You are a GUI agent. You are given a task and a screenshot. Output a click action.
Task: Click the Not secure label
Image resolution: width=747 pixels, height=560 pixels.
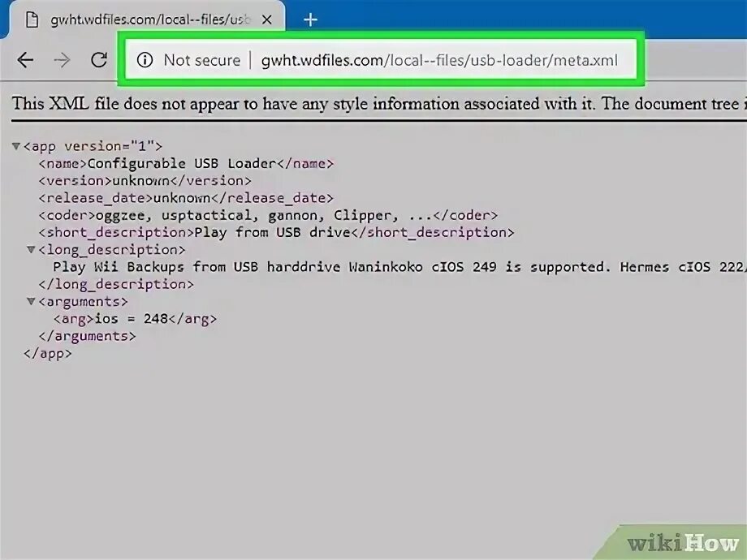[202, 60]
